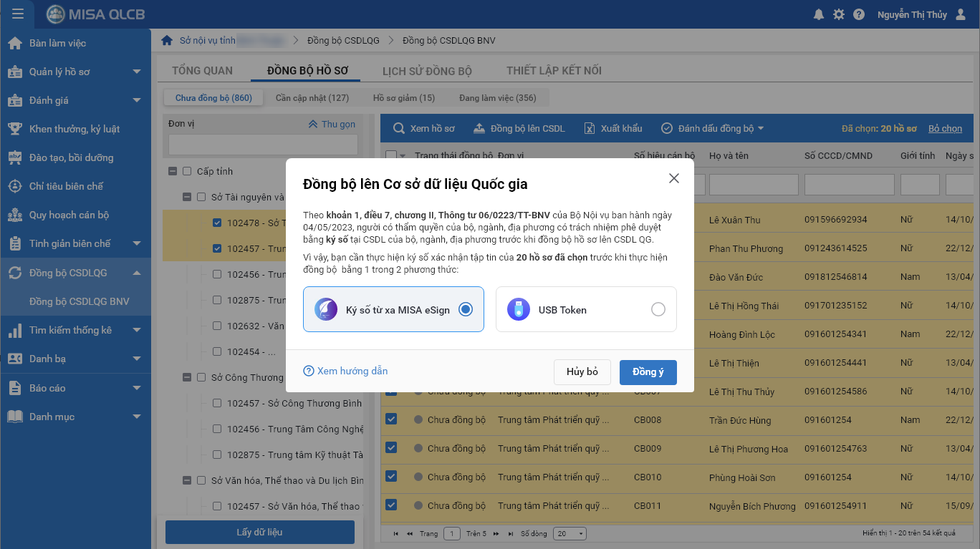Screen dimensions: 980x549
Task: Click the home icon in breadcrumb
Action: click(x=167, y=41)
